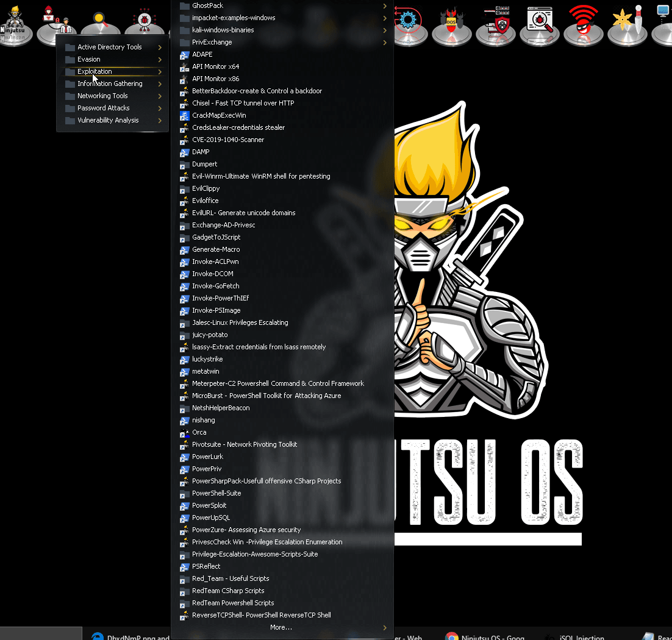Click the red bug target dock icon
This screenshot has height=640, width=672.
click(x=145, y=21)
